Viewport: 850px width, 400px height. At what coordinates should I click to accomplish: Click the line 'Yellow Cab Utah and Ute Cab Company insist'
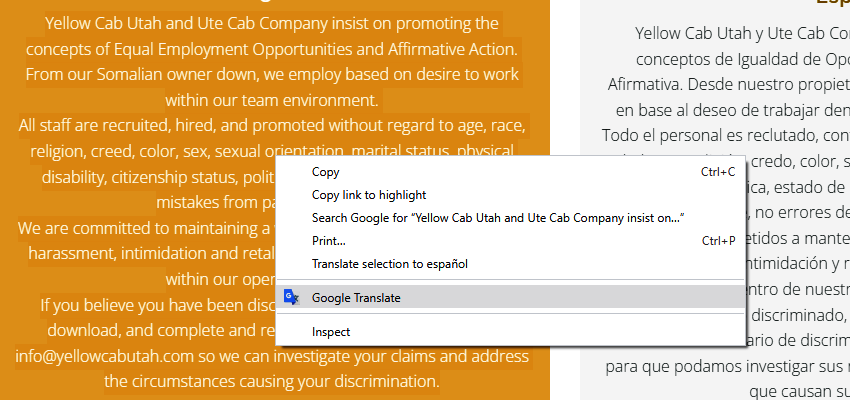pos(272,23)
